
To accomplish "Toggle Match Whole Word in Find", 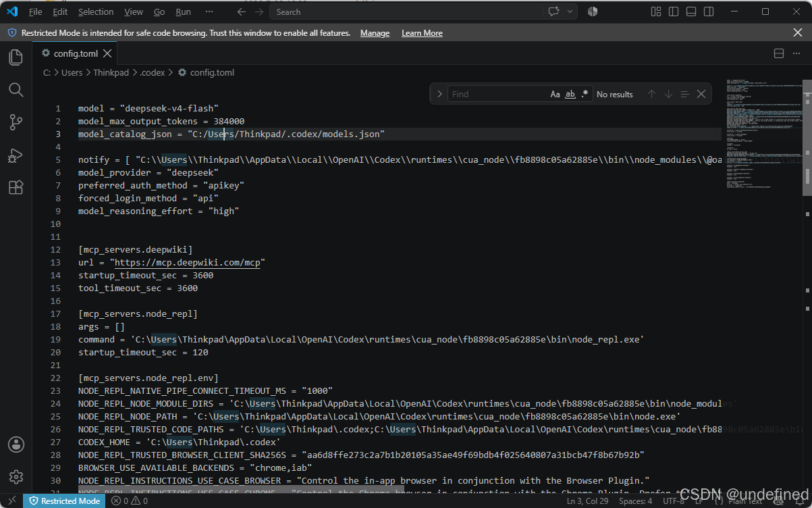I will pyautogui.click(x=570, y=94).
